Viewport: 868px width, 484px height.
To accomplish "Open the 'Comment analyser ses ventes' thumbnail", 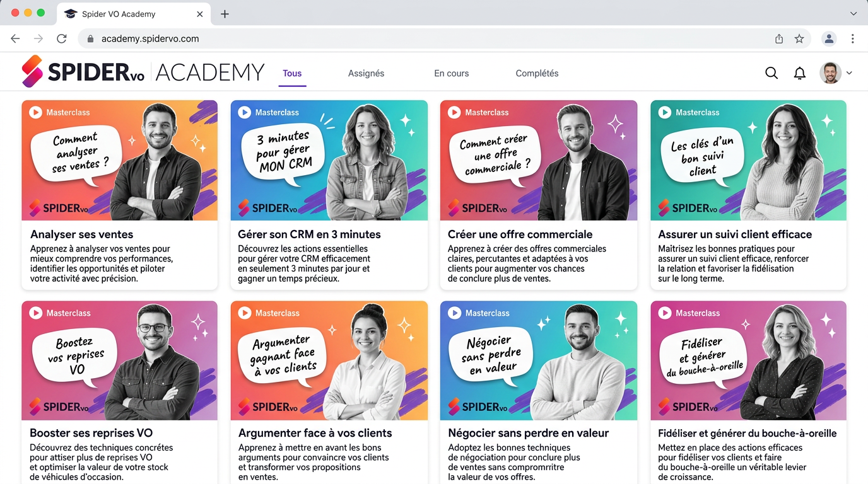I will click(119, 160).
